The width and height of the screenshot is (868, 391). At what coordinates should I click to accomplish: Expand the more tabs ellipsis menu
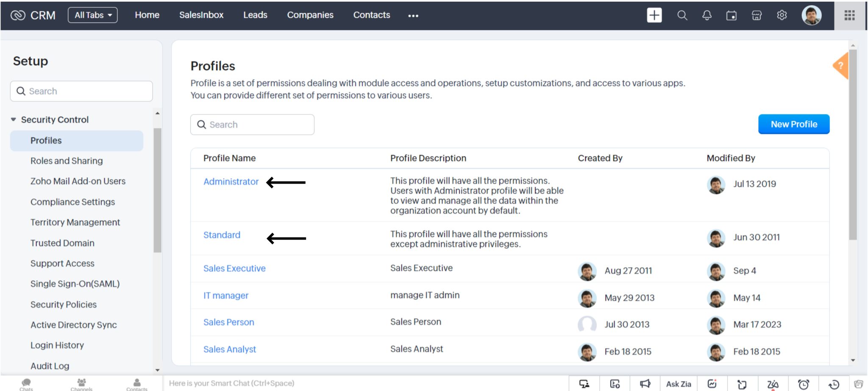412,16
